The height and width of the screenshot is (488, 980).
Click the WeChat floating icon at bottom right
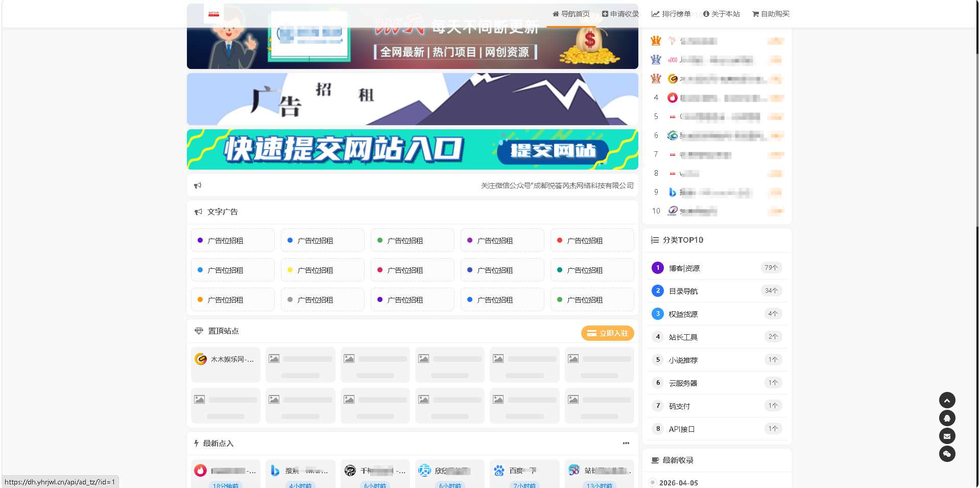pos(947,454)
